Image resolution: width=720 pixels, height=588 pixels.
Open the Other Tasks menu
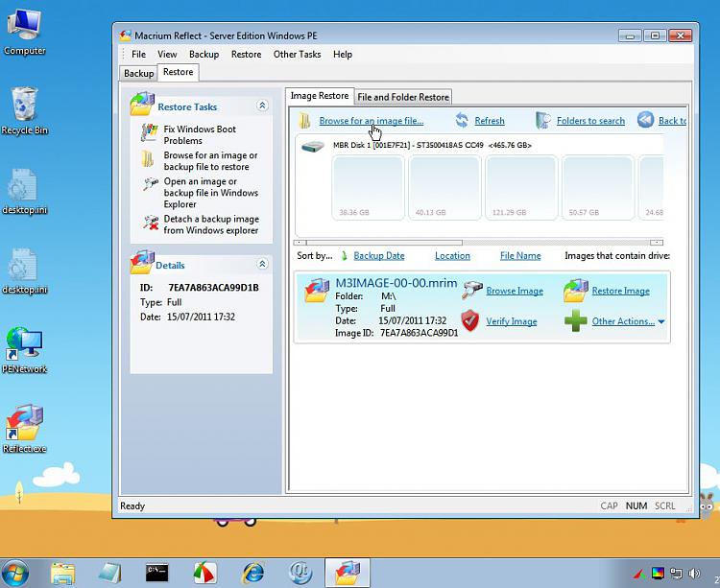point(297,54)
